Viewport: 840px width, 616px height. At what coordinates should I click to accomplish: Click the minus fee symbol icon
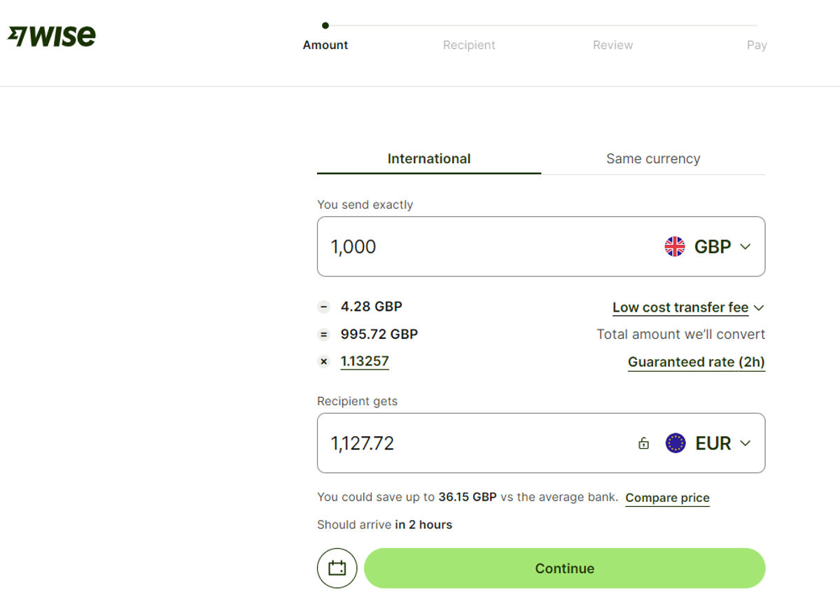(323, 307)
